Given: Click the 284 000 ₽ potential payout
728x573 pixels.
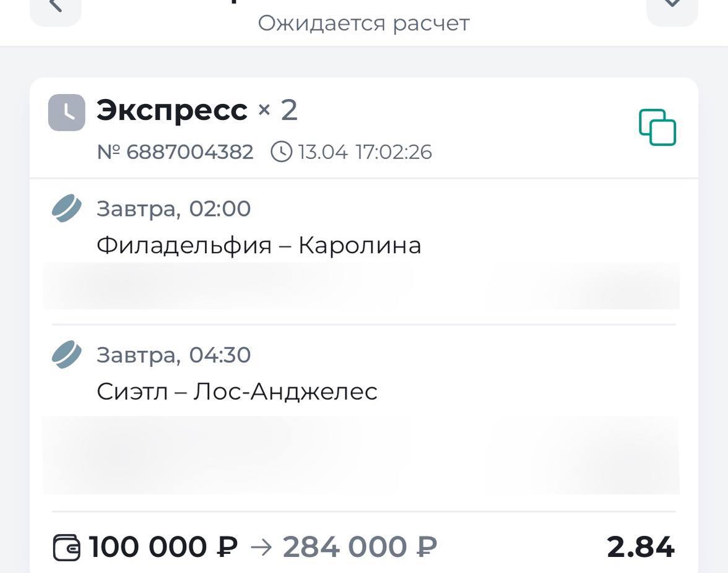Looking at the screenshot, I should pos(360,547).
